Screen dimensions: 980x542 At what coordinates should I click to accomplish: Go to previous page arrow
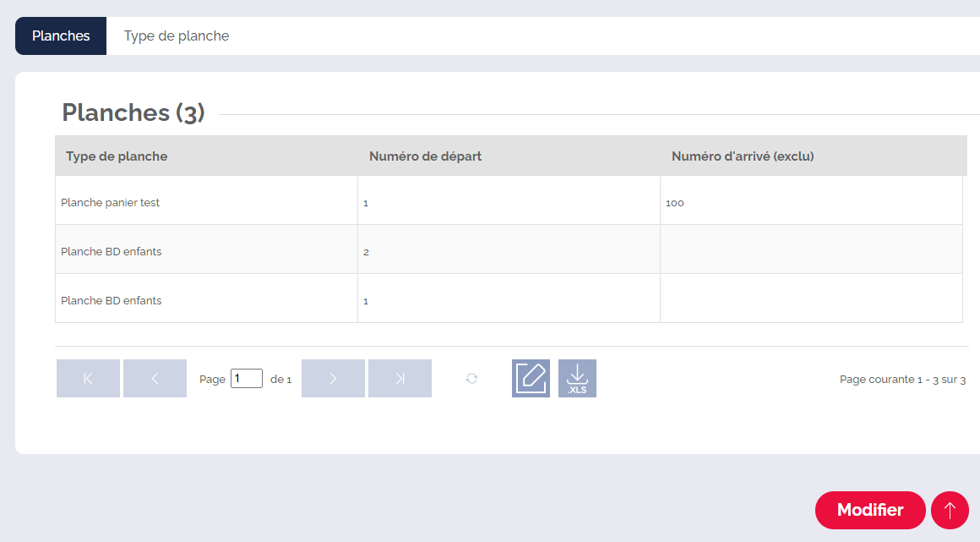155,378
